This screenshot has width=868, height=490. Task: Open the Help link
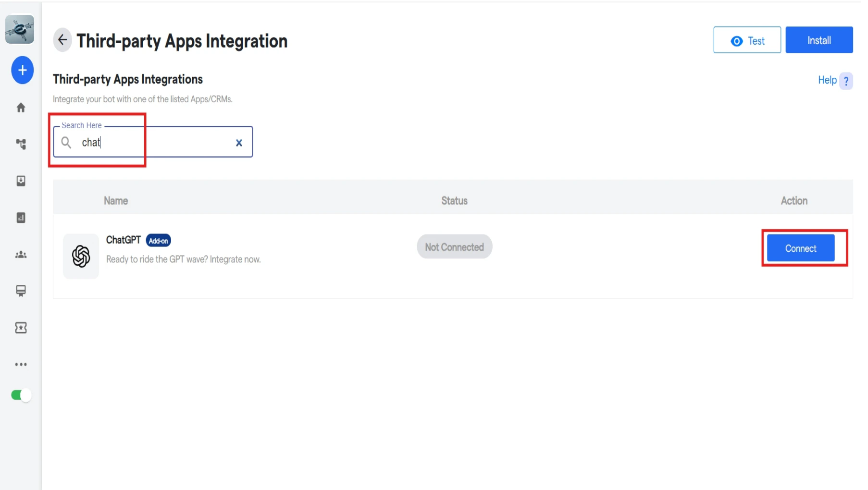827,80
